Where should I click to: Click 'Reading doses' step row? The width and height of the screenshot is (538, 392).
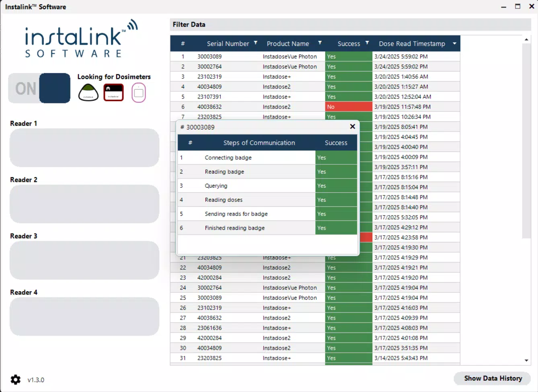coord(267,200)
